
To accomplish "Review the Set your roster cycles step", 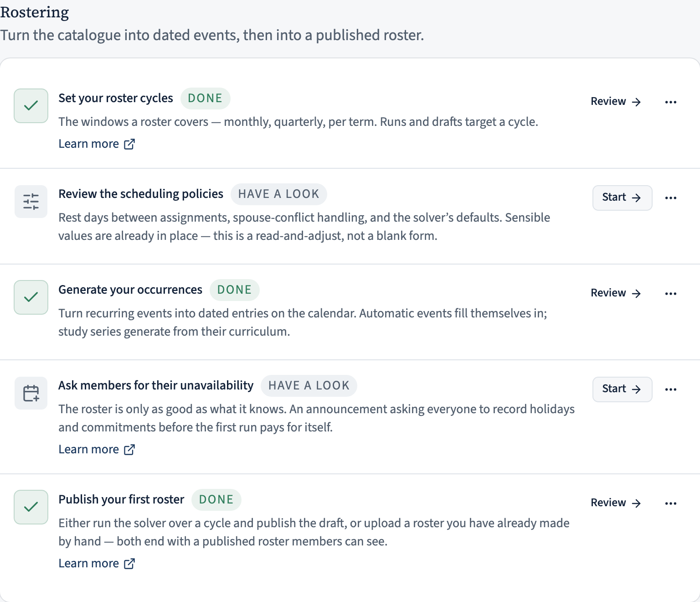I will 616,102.
